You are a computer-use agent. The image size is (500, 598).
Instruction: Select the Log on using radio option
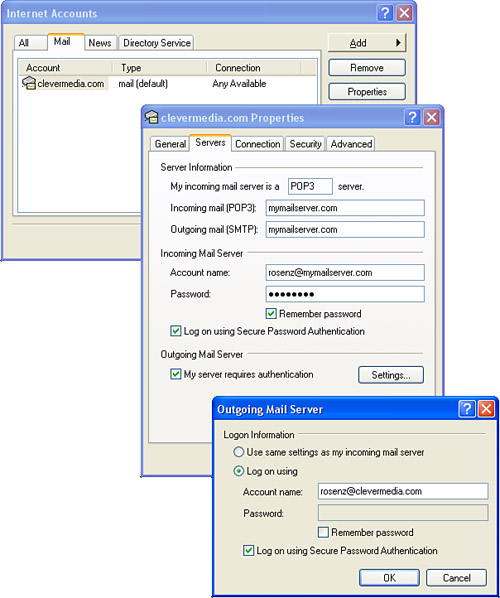tap(238, 471)
